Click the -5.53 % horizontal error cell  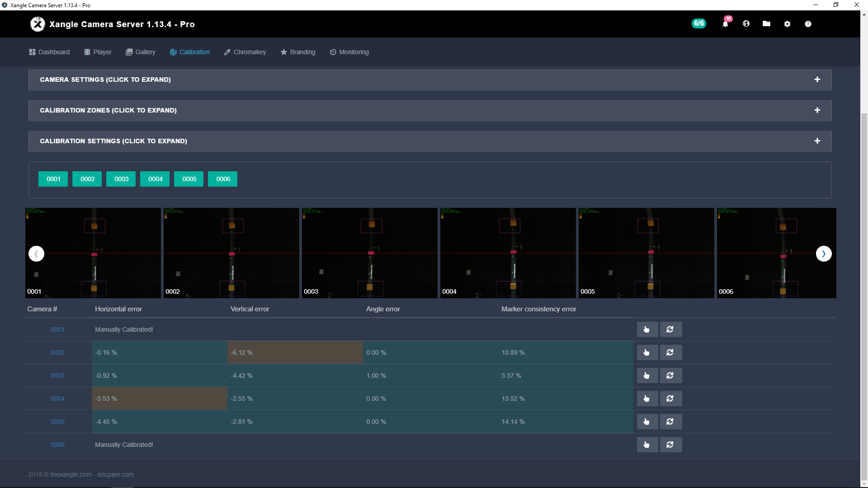click(160, 399)
